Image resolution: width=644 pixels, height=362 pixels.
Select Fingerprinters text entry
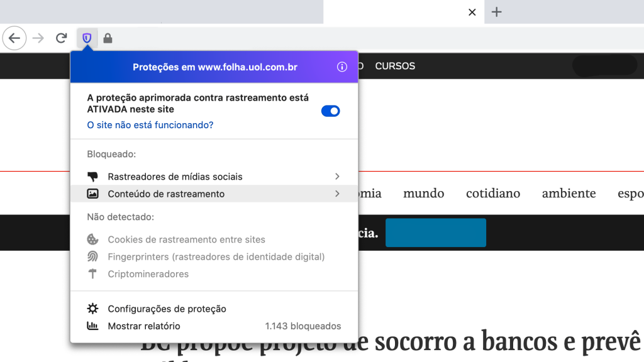click(216, 256)
